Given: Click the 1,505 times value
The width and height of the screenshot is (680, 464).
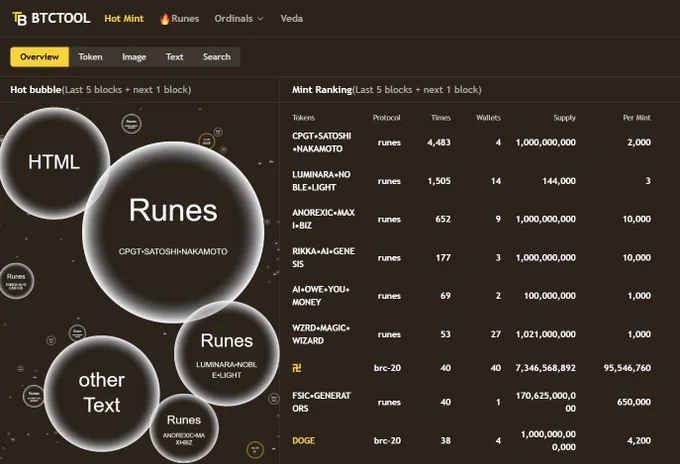Looking at the screenshot, I should [439, 181].
